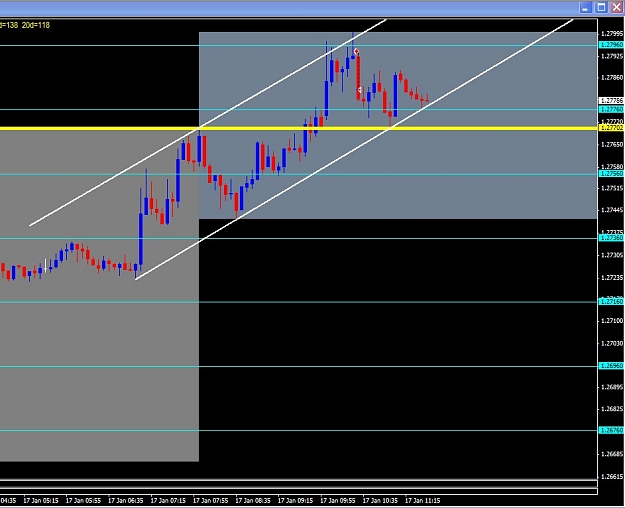Image resolution: width=625 pixels, height=508 pixels.
Task: Minimize the chart window
Action: coord(585,7)
